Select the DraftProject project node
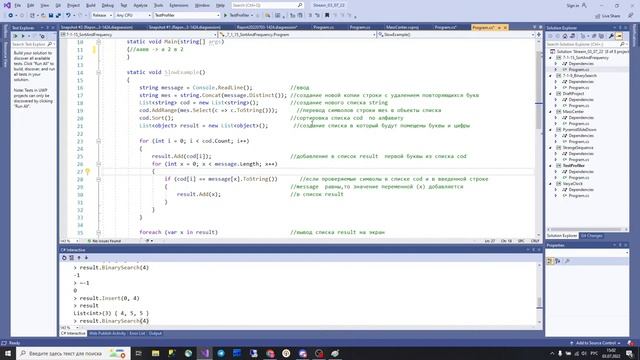Screen dimensions: 640x360 click(x=573, y=94)
